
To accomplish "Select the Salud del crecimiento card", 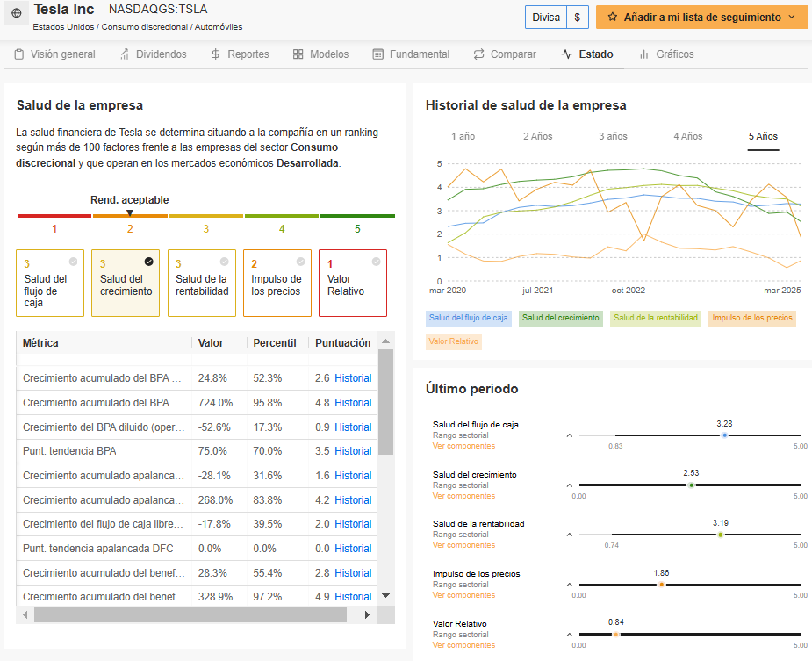I will point(126,283).
